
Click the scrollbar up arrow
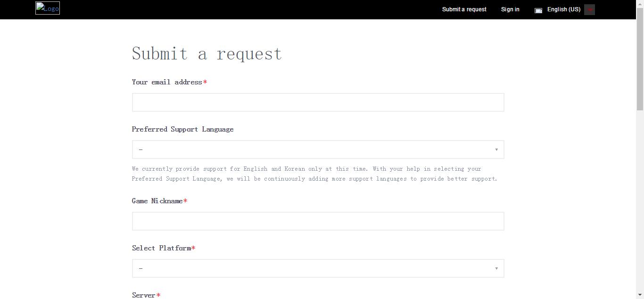coord(640,3)
